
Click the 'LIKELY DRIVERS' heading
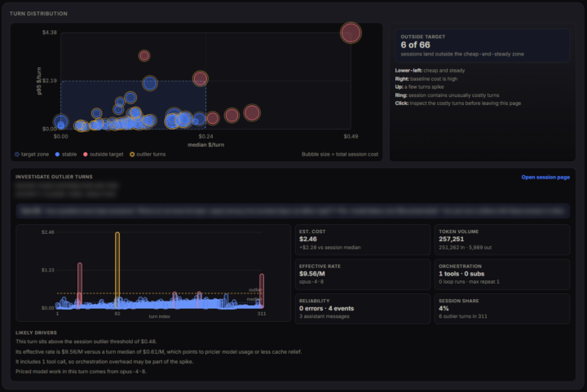(36, 333)
